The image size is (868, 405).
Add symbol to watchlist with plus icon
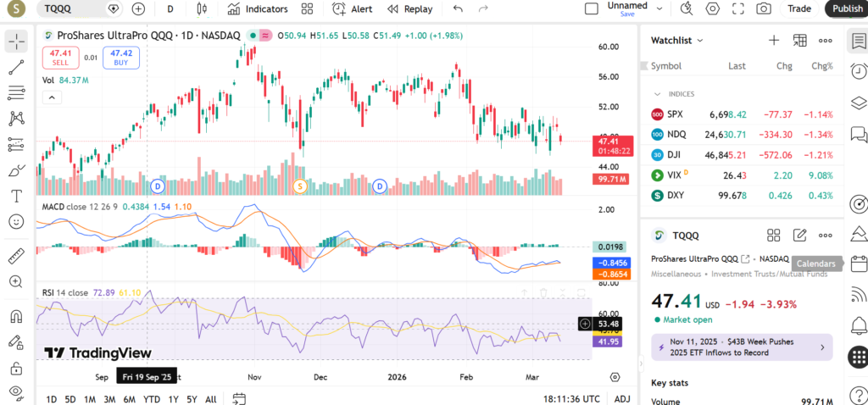click(x=773, y=40)
